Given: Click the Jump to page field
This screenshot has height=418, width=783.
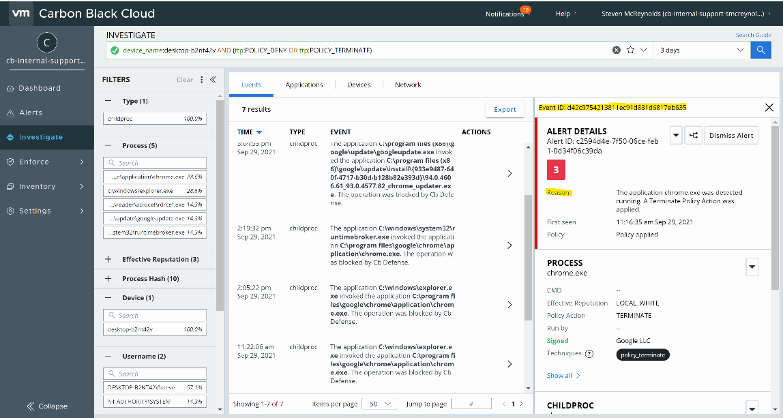Looking at the screenshot, I should tap(471, 404).
